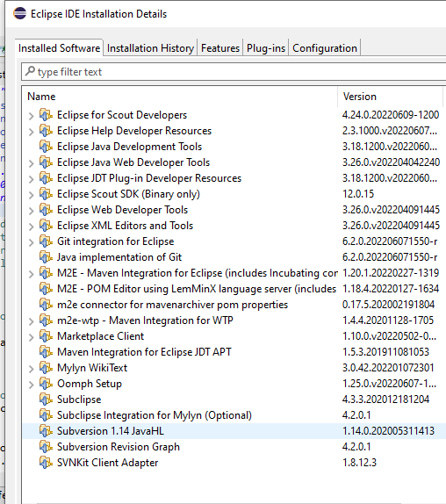
Task: Select m2e connector for mavenarchiver pom properties name
Action: pos(172,305)
